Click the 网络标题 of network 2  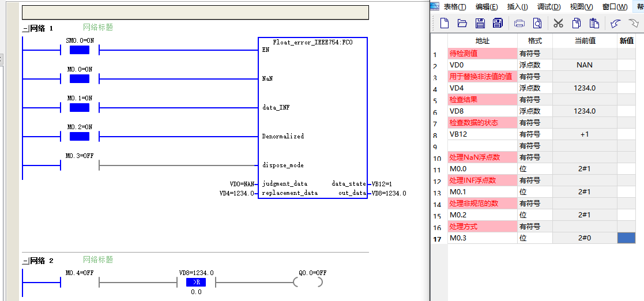coord(98,260)
